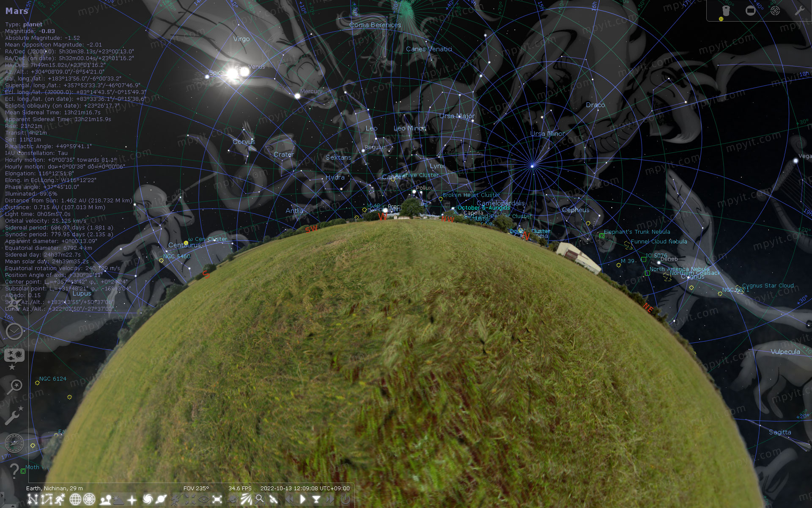Toggle constellation labels button
The height and width of the screenshot is (508, 812).
point(47,499)
